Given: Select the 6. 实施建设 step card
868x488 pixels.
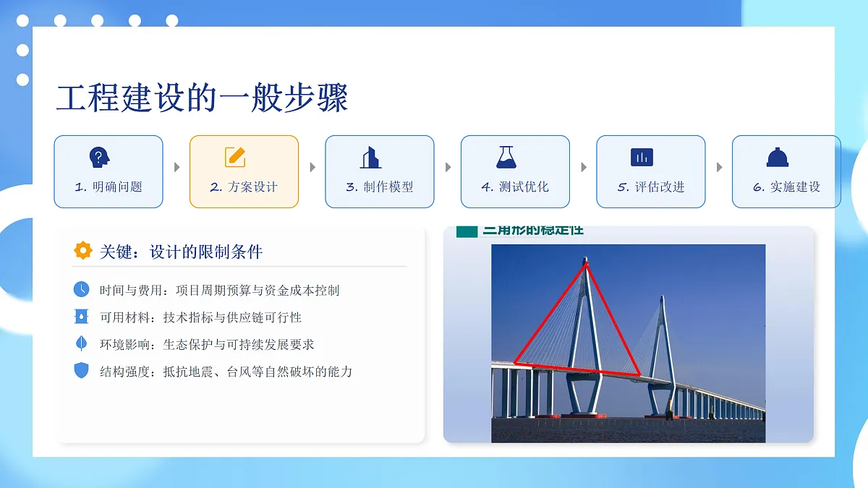Looking at the screenshot, I should pyautogui.click(x=786, y=172).
